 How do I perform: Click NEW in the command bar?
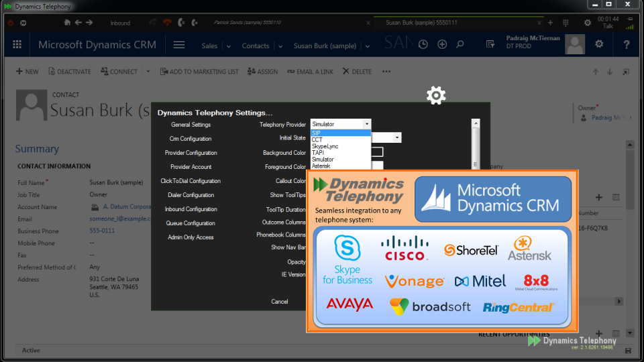[x=27, y=72]
